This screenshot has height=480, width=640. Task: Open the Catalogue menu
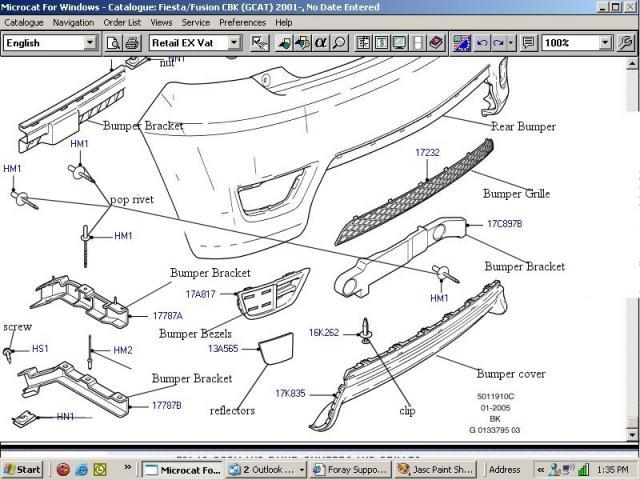(x=24, y=22)
